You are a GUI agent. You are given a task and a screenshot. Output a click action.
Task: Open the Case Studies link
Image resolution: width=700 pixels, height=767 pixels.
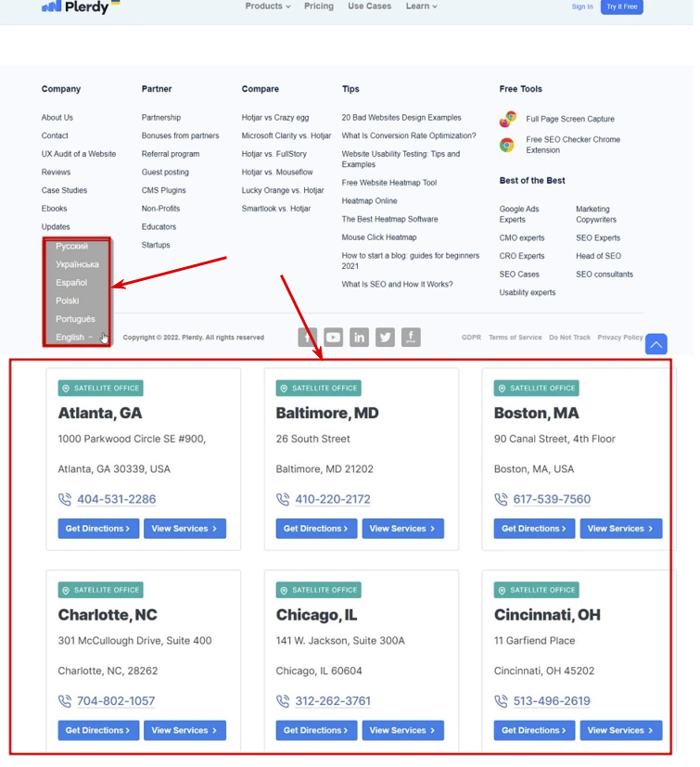pyautogui.click(x=64, y=190)
